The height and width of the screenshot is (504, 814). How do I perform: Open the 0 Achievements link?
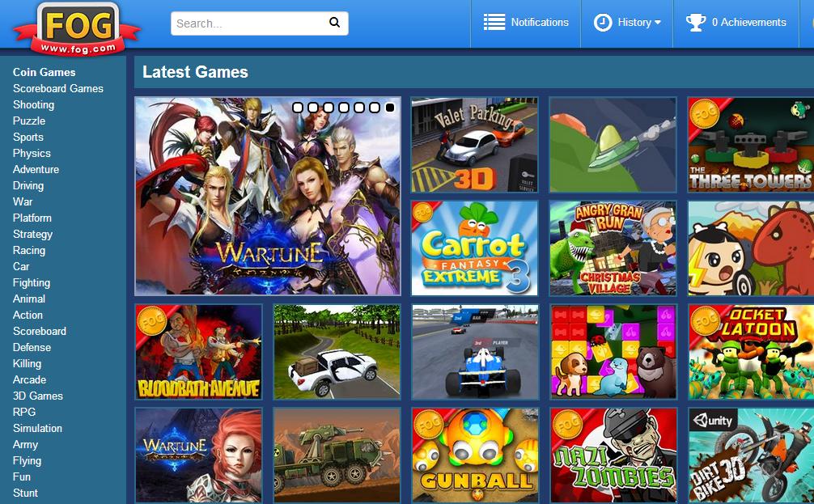pyautogui.click(x=749, y=23)
